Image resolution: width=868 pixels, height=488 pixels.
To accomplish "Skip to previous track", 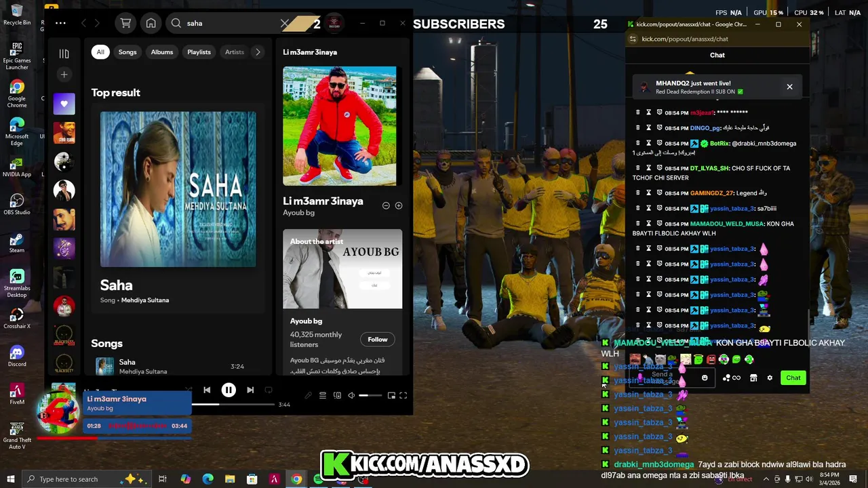I will point(207,390).
